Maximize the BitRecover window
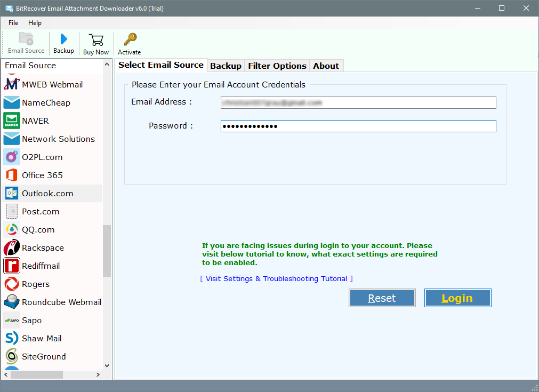Viewport: 539px width, 392px height. pyautogui.click(x=502, y=8)
